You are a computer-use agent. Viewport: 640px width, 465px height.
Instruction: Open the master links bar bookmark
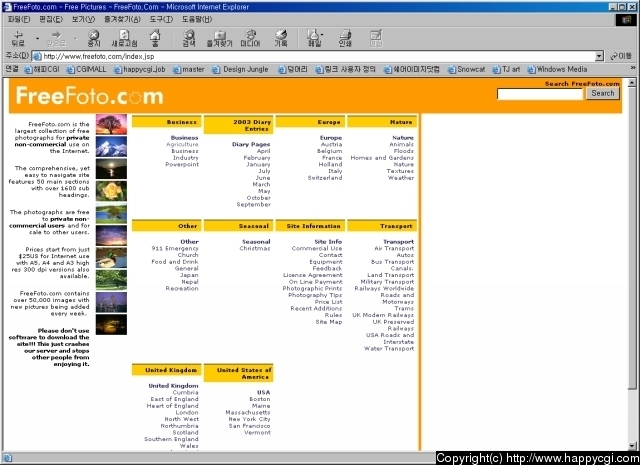click(x=189, y=69)
